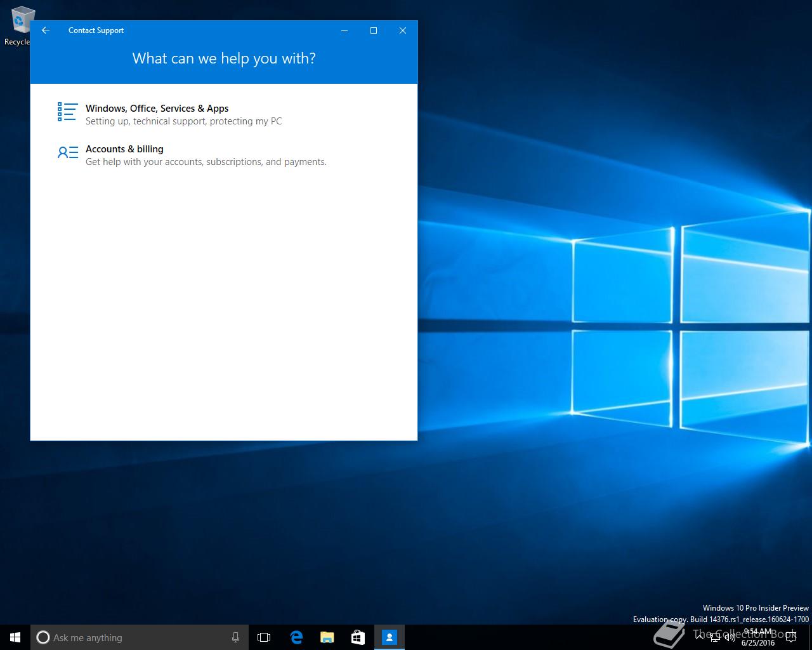Image resolution: width=812 pixels, height=650 pixels.
Task: Open the Store app from the taskbar
Action: [x=358, y=637]
